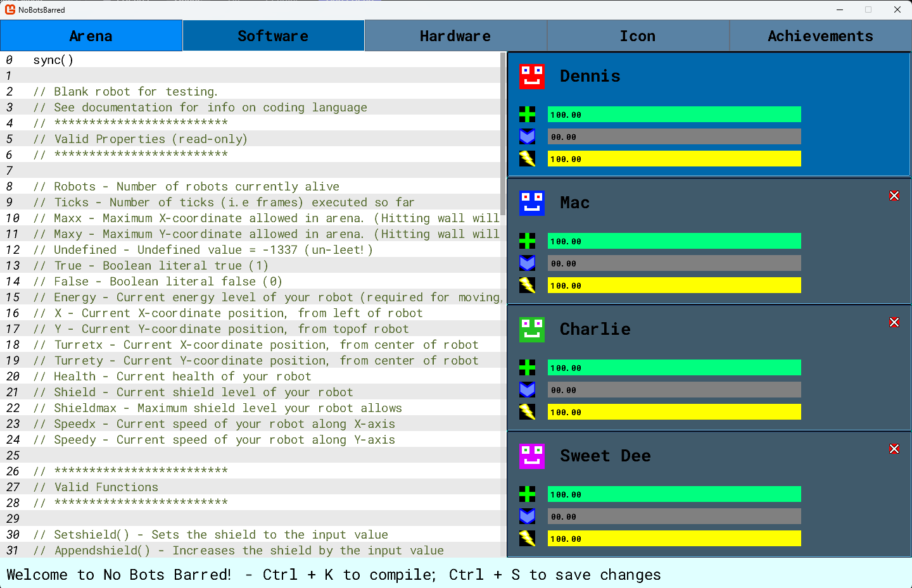Image resolution: width=912 pixels, height=588 pixels.
Task: Click the code editor vertical scrollbar thumb
Action: 503,134
